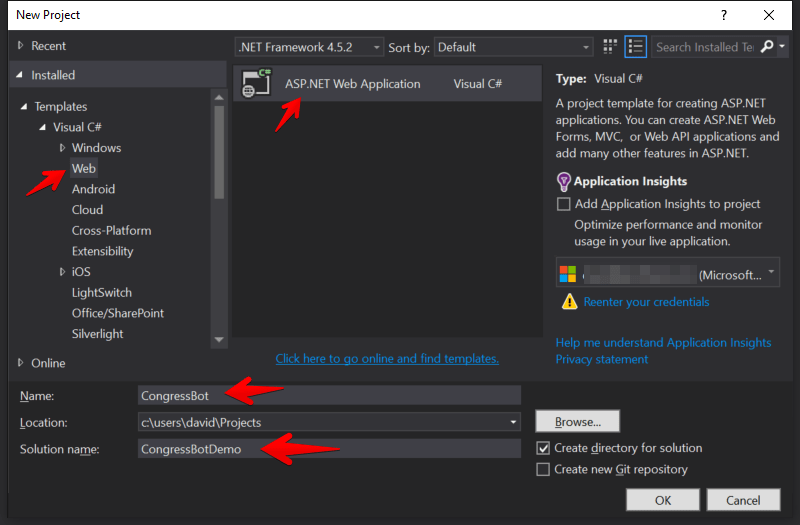The height and width of the screenshot is (525, 800).
Task: Expand the Windows tree node
Action: pyautogui.click(x=62, y=148)
